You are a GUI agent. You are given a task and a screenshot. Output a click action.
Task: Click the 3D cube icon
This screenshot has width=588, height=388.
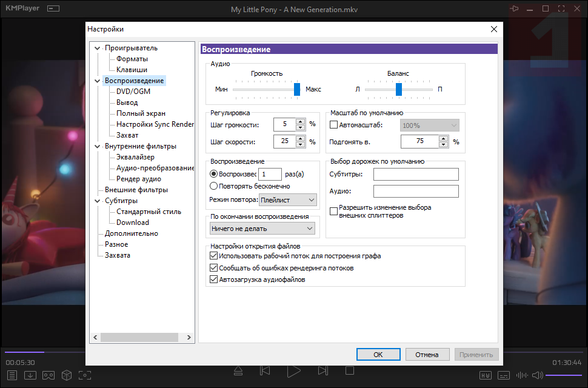tap(66, 375)
